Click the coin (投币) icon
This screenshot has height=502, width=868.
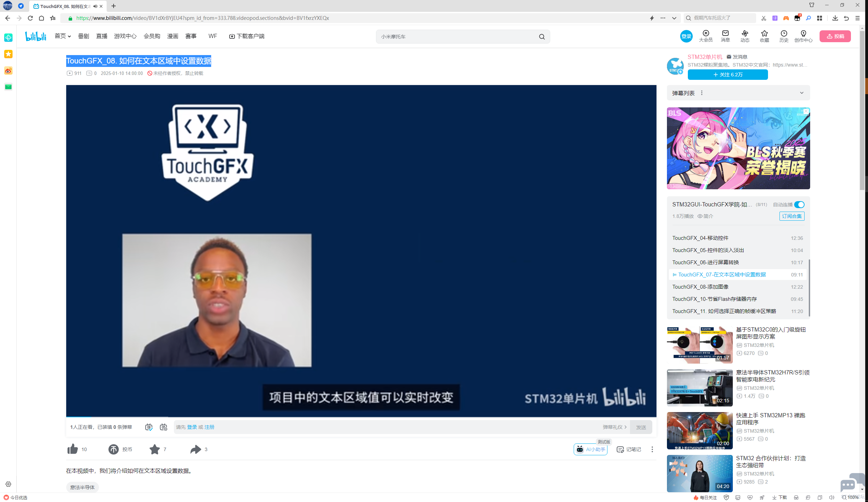tap(114, 449)
